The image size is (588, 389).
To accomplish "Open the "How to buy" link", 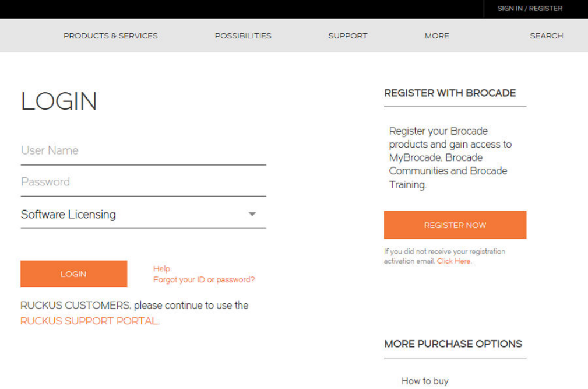I will pos(425,381).
